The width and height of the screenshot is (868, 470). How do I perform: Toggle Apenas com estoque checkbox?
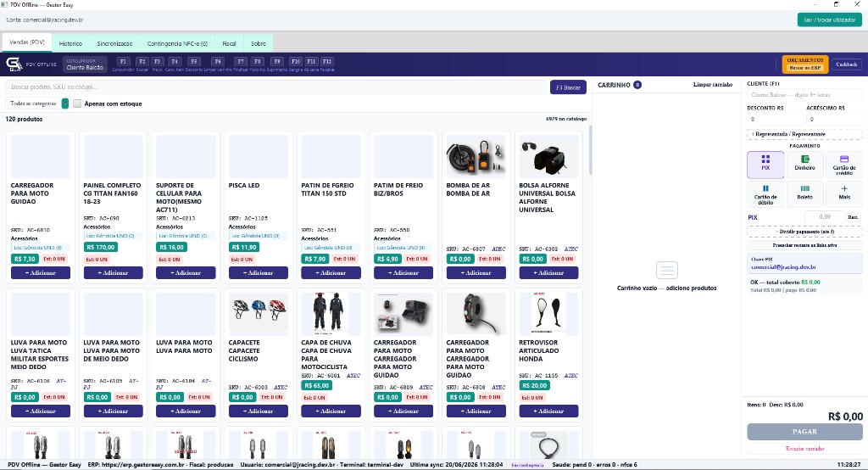pos(77,104)
